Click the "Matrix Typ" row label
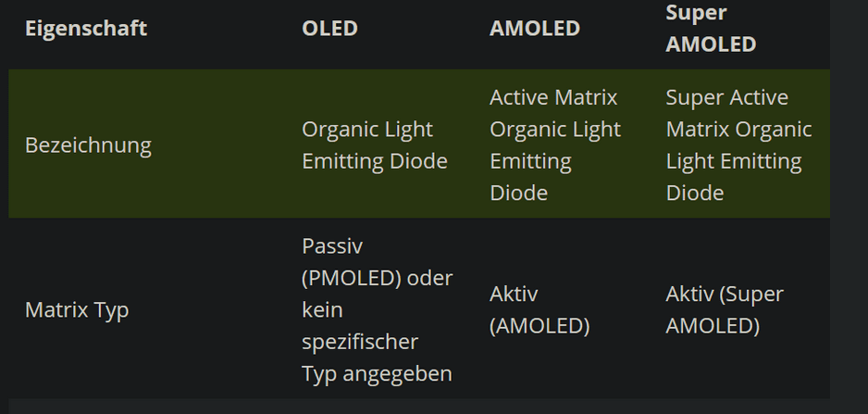Viewport: 868px width, 414px height. click(77, 310)
